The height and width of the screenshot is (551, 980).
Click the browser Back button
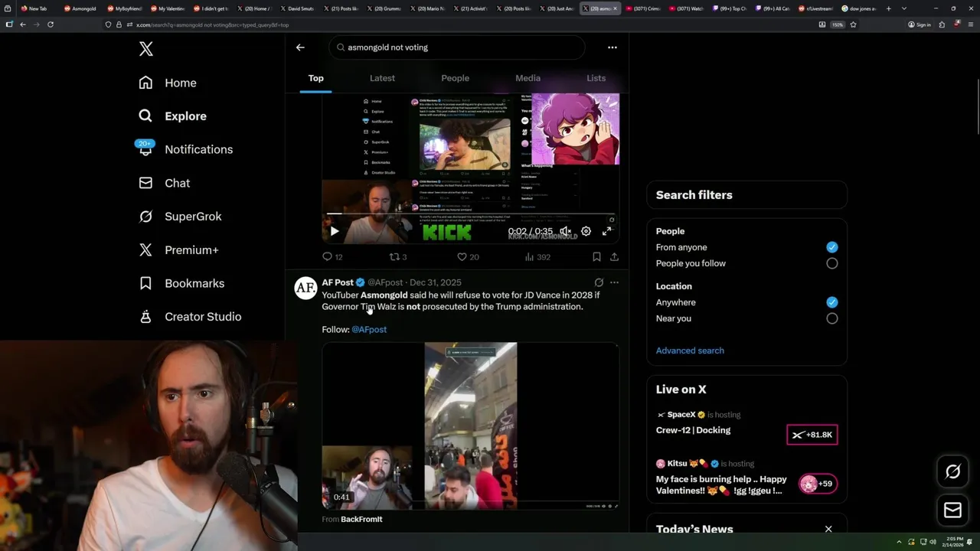(23, 24)
